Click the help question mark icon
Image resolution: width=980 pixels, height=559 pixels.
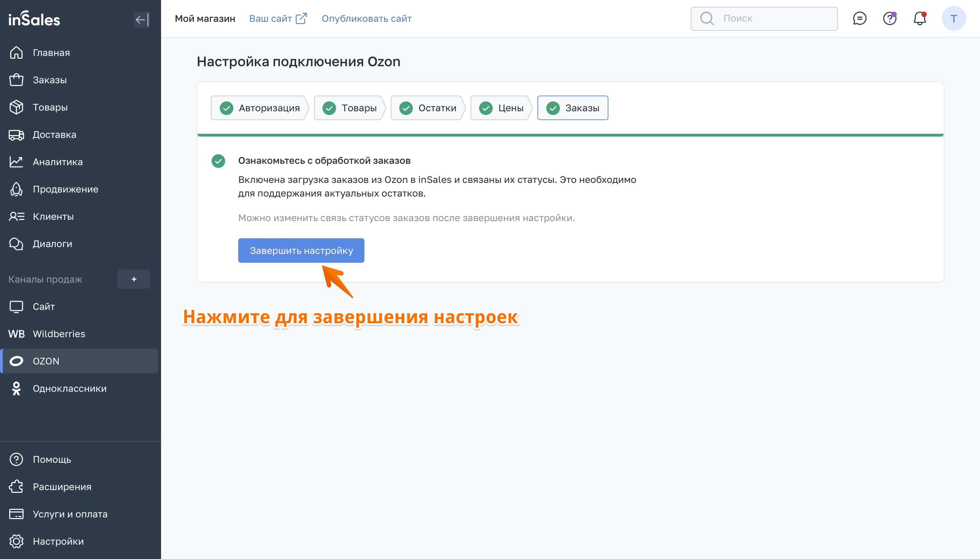[889, 18]
